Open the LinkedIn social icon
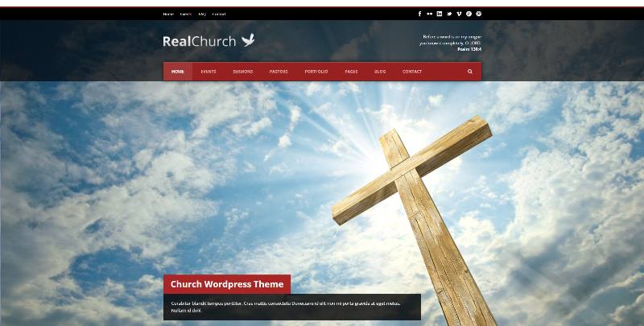 click(x=439, y=14)
